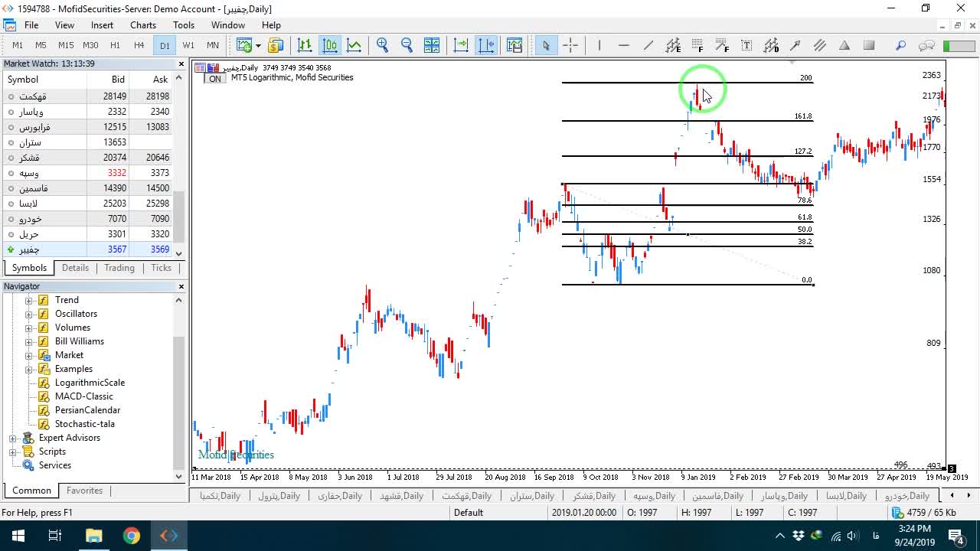Open chart templates icon
This screenshot has width=980, height=551.
(x=514, y=45)
